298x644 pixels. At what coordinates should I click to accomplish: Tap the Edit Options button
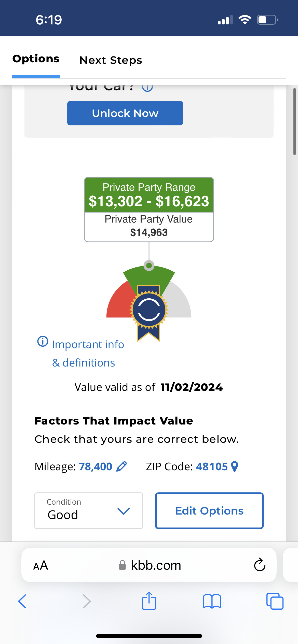coord(209,511)
